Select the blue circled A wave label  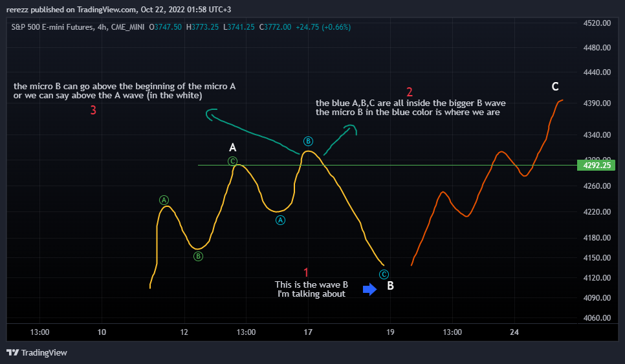[x=280, y=220]
